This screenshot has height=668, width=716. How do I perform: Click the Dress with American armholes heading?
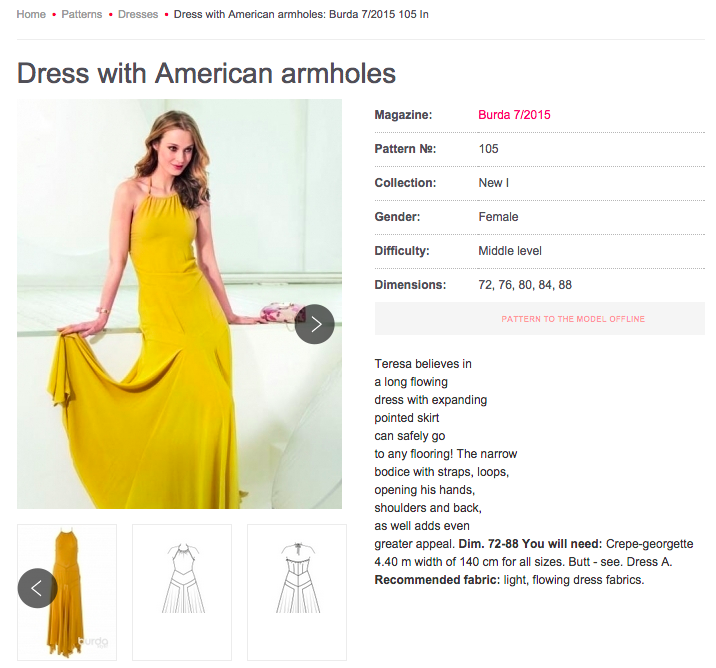point(207,73)
